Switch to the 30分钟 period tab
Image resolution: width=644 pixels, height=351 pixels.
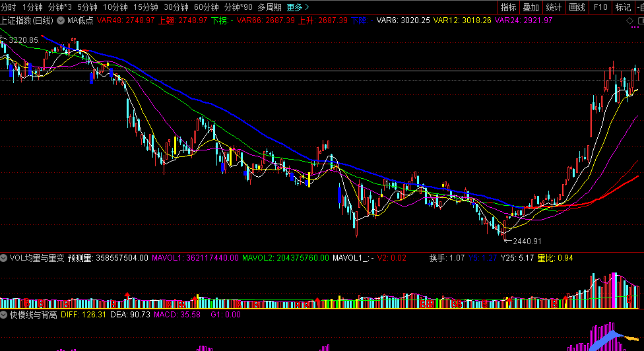[x=176, y=7]
